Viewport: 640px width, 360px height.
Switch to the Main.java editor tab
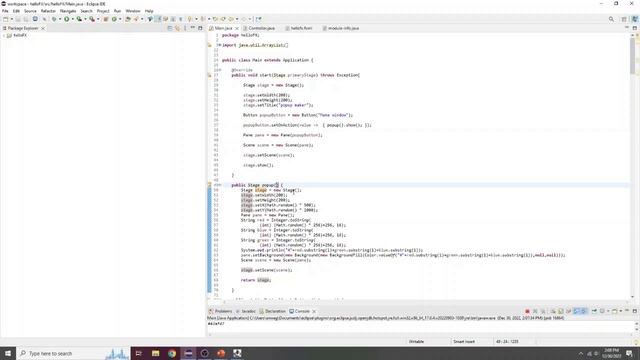[x=223, y=28]
